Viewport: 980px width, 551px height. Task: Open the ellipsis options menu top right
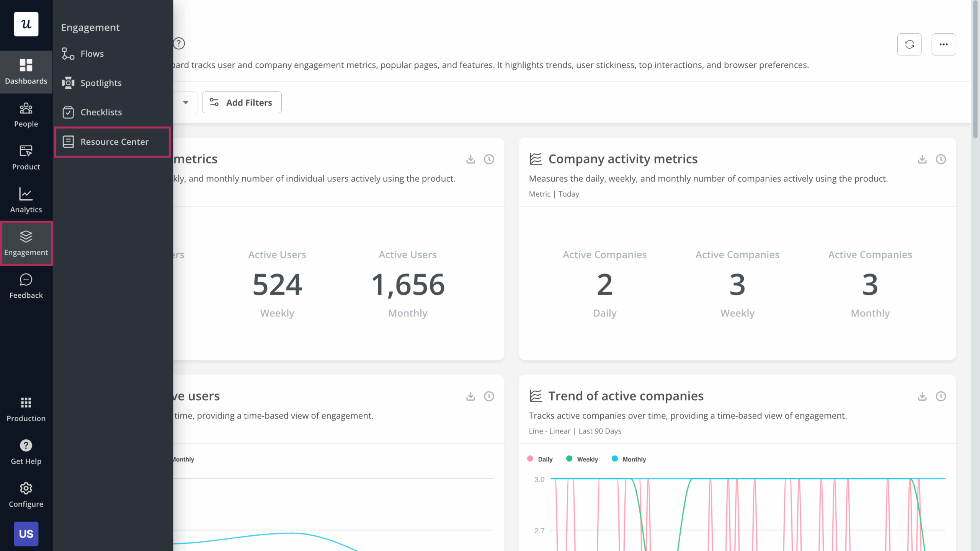[x=944, y=44]
